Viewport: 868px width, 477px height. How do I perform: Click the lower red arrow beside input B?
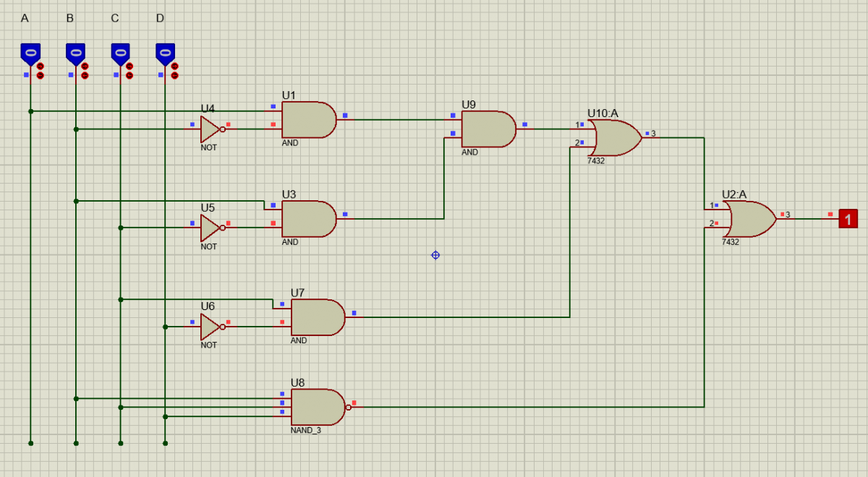pyautogui.click(x=85, y=75)
